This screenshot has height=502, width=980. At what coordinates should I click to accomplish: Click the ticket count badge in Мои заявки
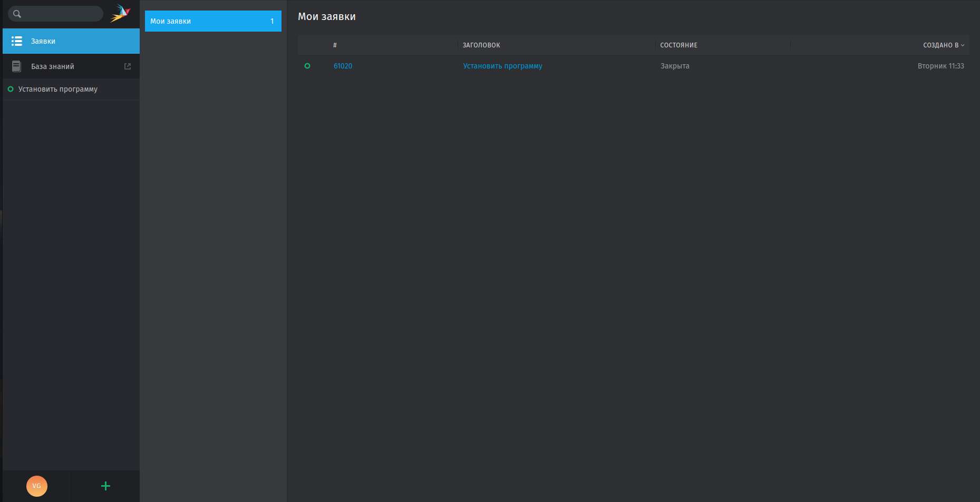[x=272, y=21]
